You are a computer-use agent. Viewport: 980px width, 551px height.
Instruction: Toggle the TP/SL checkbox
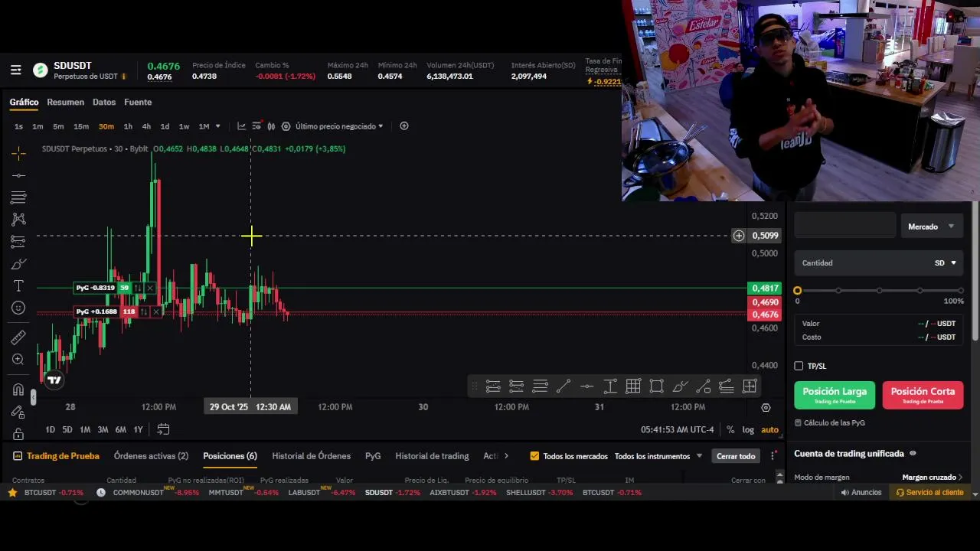799,366
